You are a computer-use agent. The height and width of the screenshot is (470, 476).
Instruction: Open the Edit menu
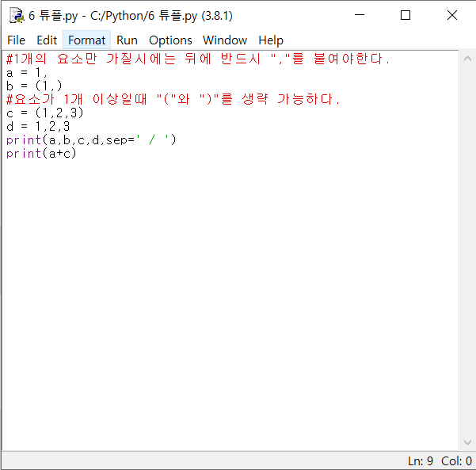pos(47,40)
